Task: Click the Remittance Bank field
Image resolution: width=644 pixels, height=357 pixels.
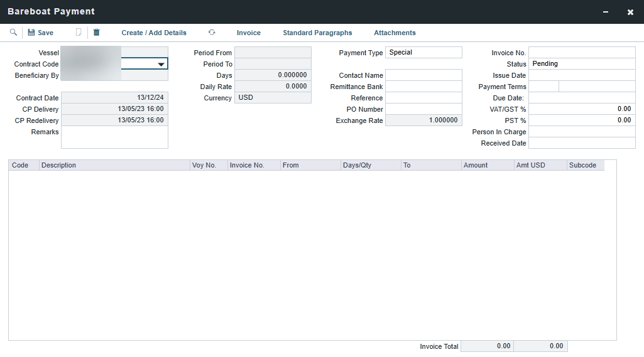Action: pos(423,87)
